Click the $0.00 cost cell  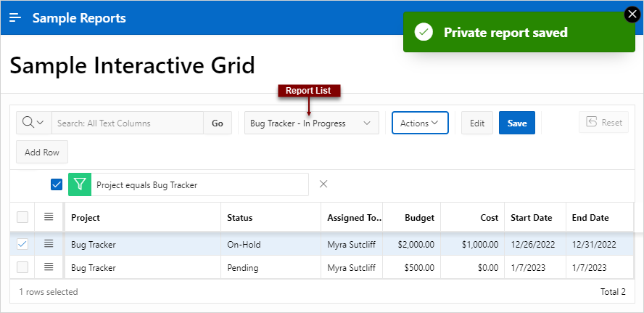click(472, 268)
